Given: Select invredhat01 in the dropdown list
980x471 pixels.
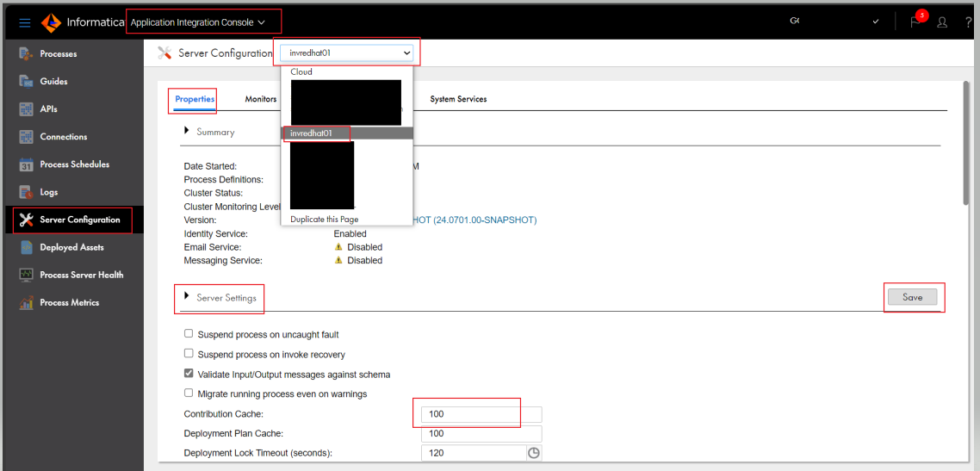Looking at the screenshot, I should point(347,133).
